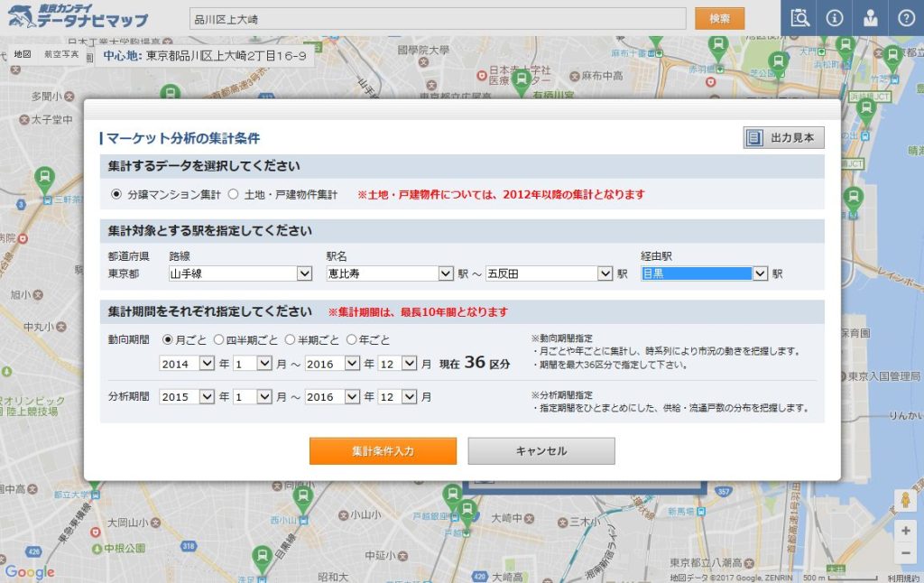The image size is (924, 583).
Task: Click the address search field with 品川区上大崎
Action: point(439,19)
